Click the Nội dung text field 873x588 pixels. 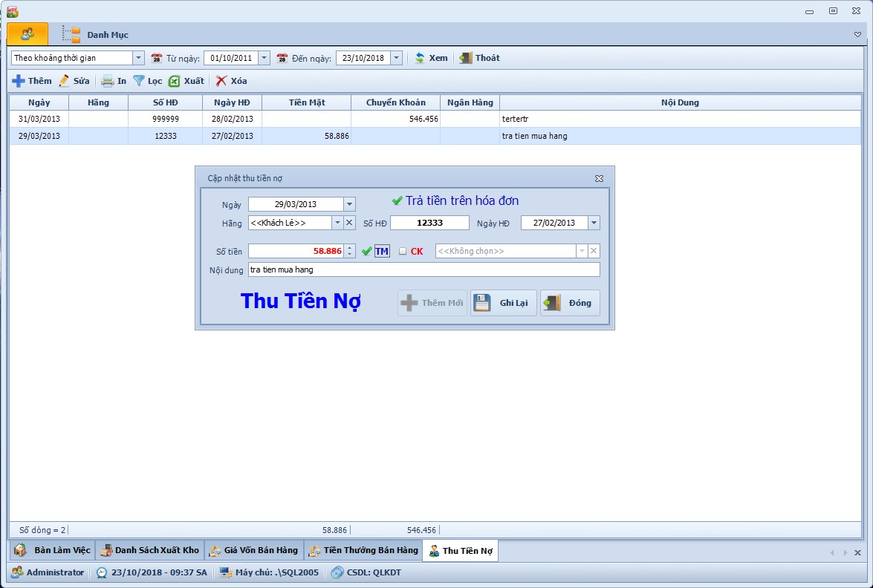[x=423, y=269]
